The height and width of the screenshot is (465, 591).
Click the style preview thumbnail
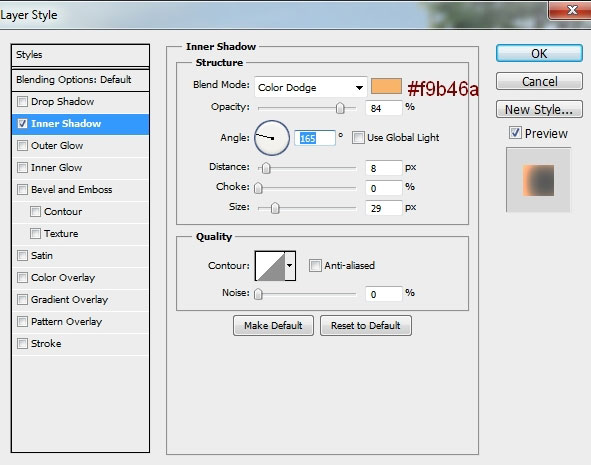[538, 180]
